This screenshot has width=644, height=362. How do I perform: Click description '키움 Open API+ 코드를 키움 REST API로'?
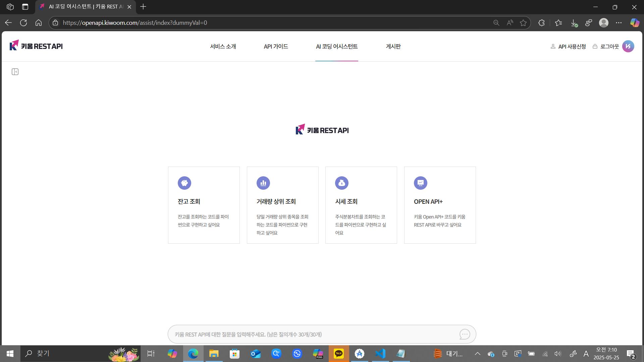click(x=439, y=221)
